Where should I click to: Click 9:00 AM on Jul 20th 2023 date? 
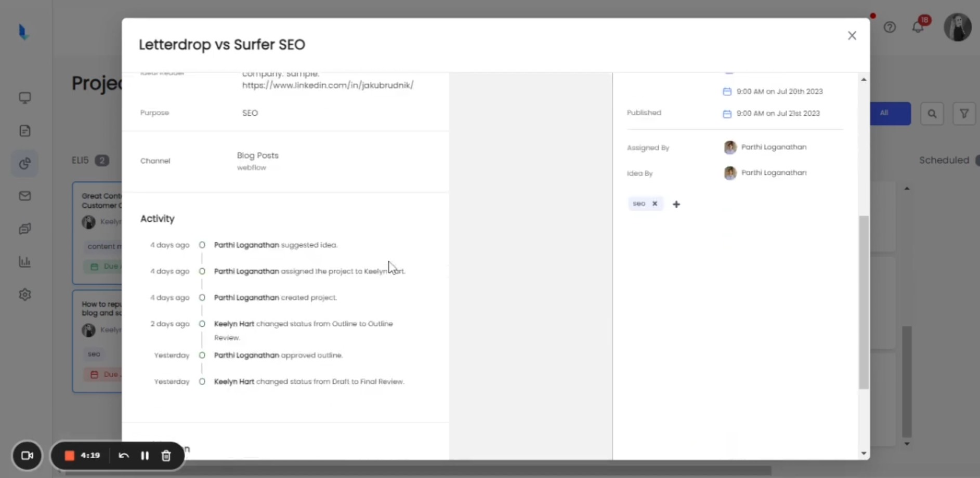click(779, 91)
